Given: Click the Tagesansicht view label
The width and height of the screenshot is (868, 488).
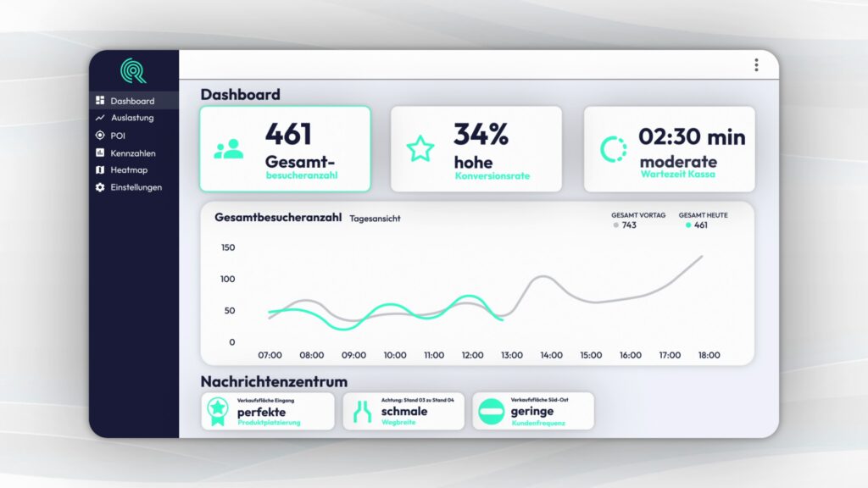Looking at the screenshot, I should [375, 219].
